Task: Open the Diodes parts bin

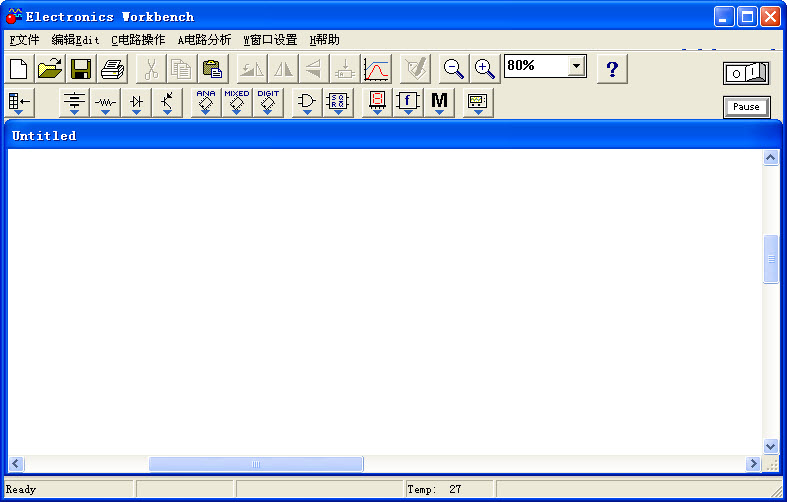Action: pyautogui.click(x=137, y=103)
